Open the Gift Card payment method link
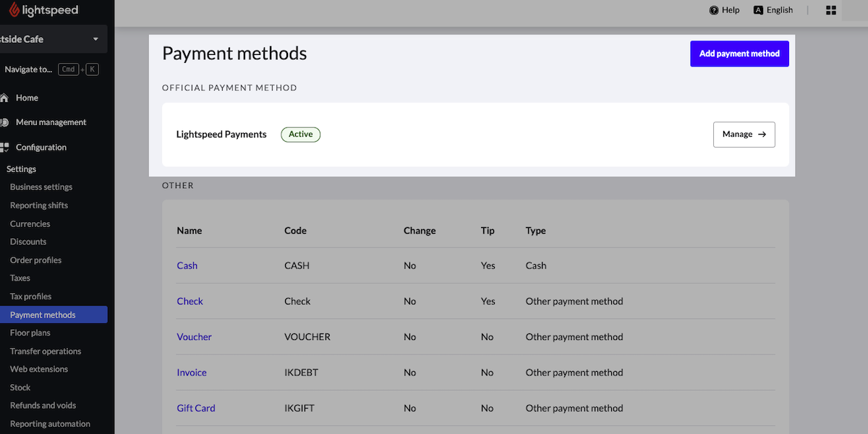 (196, 408)
